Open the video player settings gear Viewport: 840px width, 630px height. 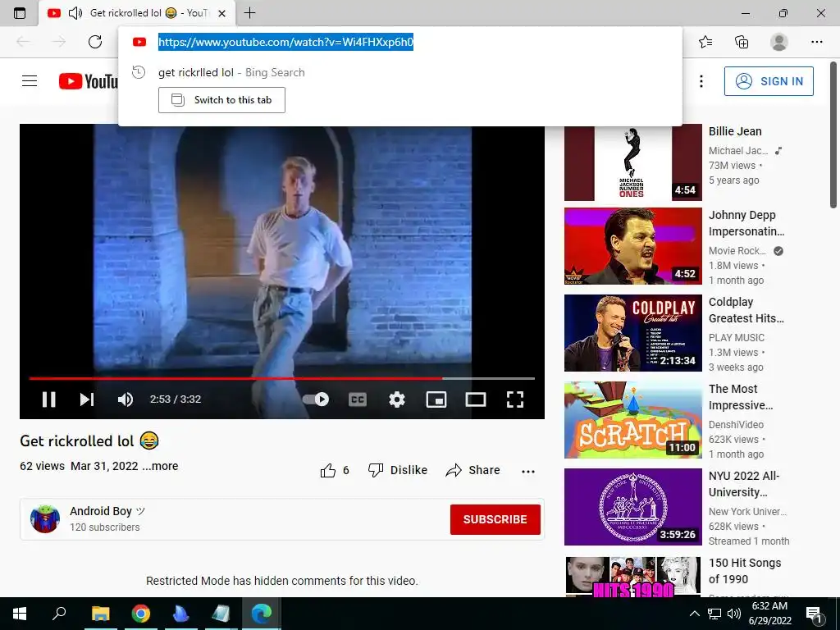[397, 399]
